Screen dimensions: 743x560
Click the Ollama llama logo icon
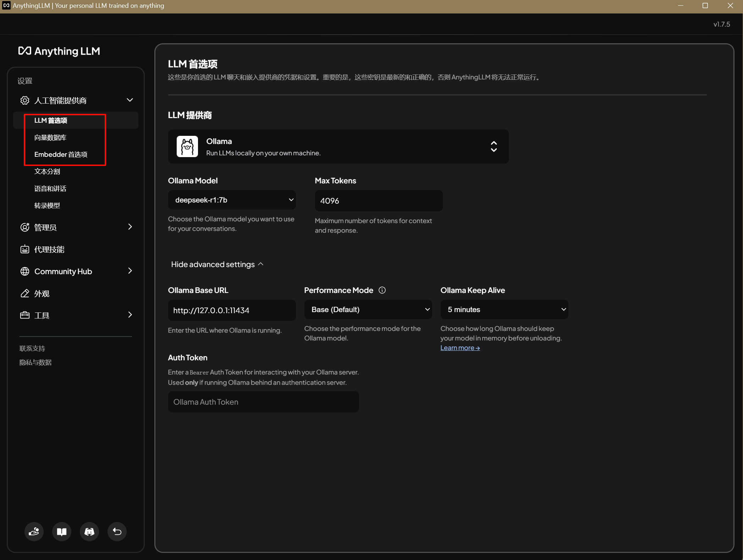click(187, 146)
